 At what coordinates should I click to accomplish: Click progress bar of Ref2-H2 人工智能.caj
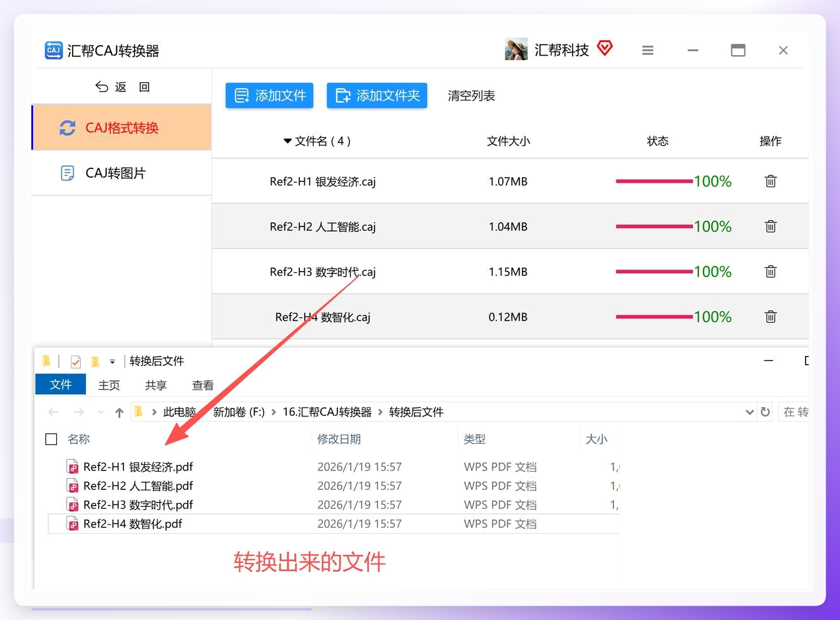pos(654,226)
